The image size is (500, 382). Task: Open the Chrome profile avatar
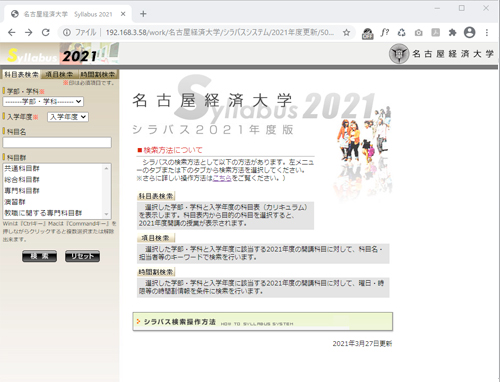click(469, 32)
